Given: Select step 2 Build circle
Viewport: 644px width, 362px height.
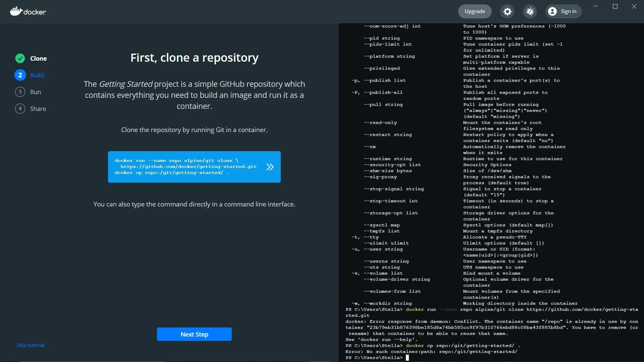Looking at the screenshot, I should coord(20,75).
